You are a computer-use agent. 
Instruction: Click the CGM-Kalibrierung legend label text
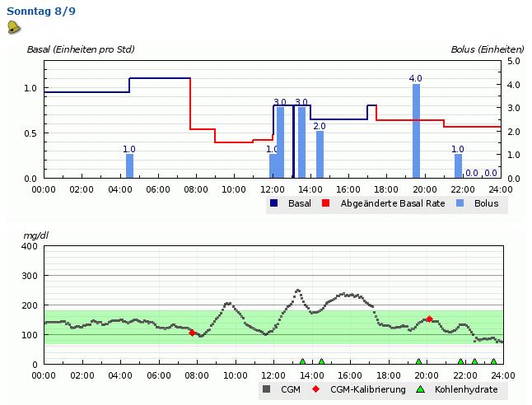point(367,389)
